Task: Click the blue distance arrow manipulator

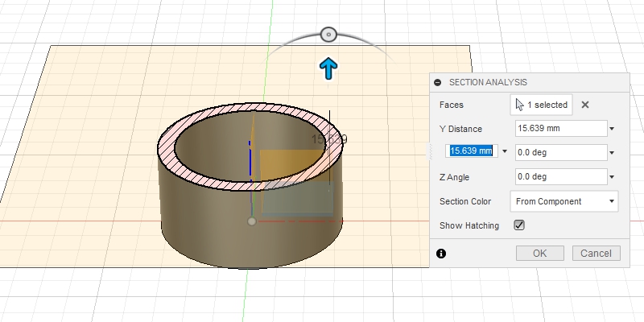Action: pos(328,69)
